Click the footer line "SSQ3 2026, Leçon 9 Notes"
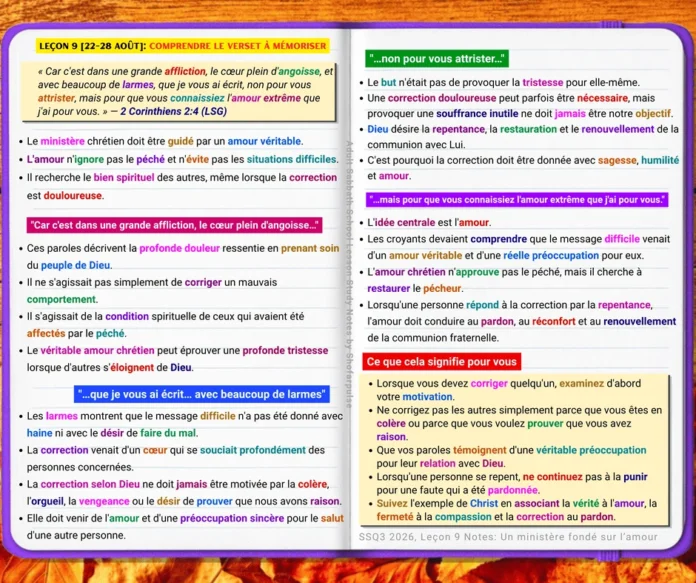Screen dimensions: 696x583 [508, 537]
